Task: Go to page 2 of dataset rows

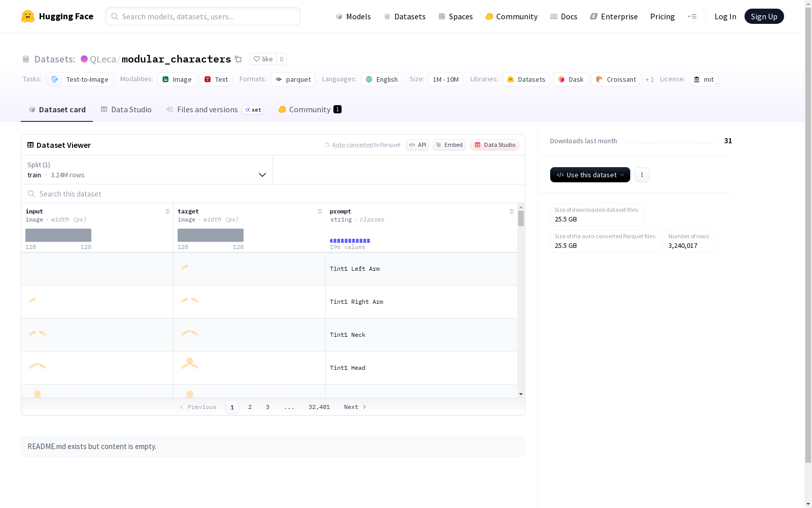Action: click(x=250, y=407)
